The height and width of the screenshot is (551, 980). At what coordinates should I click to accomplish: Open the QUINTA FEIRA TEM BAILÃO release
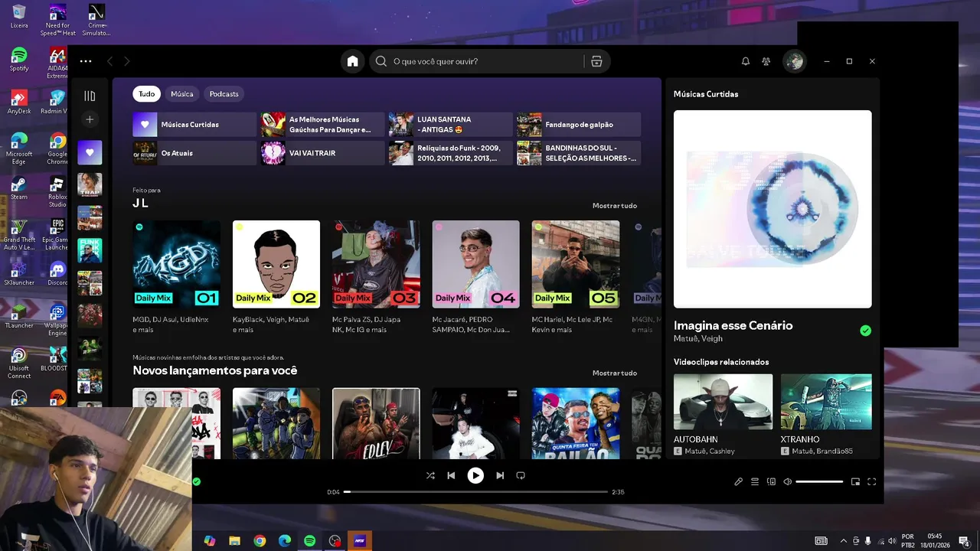pos(576,423)
